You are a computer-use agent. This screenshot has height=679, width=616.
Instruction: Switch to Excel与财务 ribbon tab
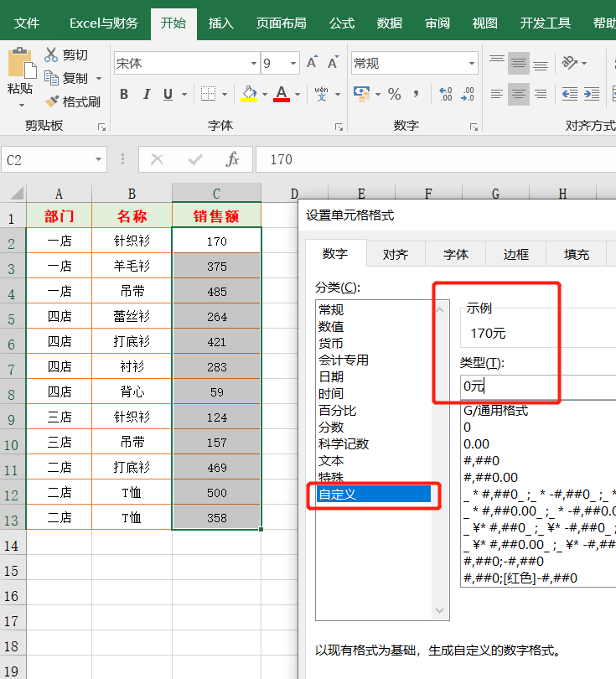[104, 23]
